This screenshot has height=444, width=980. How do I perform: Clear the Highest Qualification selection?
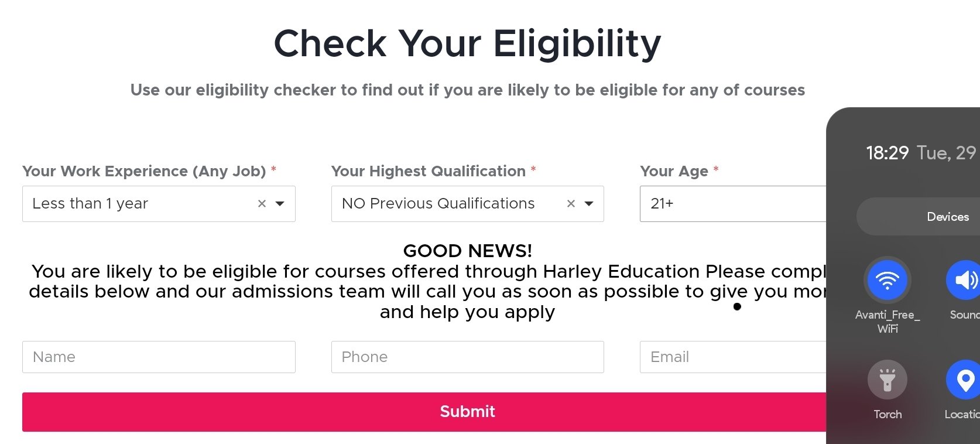coord(571,204)
